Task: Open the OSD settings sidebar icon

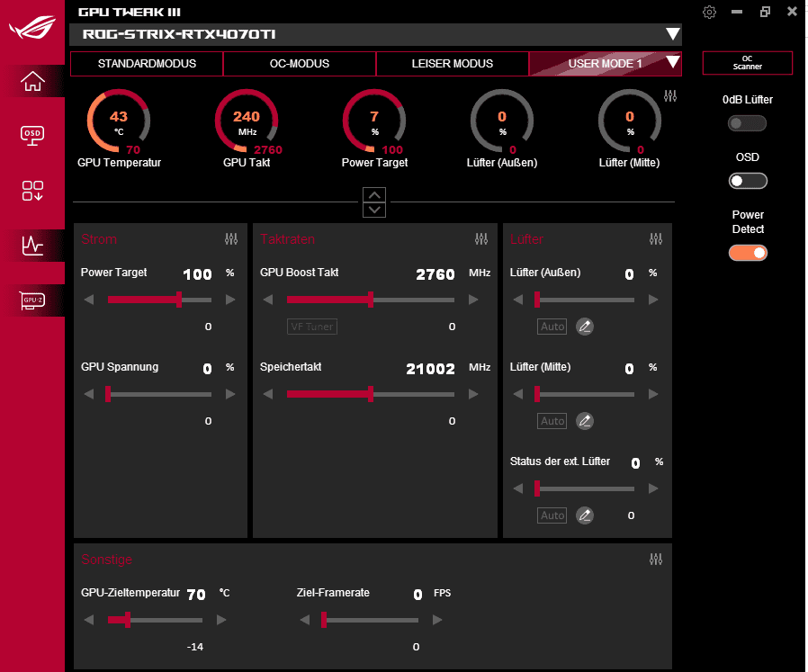Action: (32, 136)
